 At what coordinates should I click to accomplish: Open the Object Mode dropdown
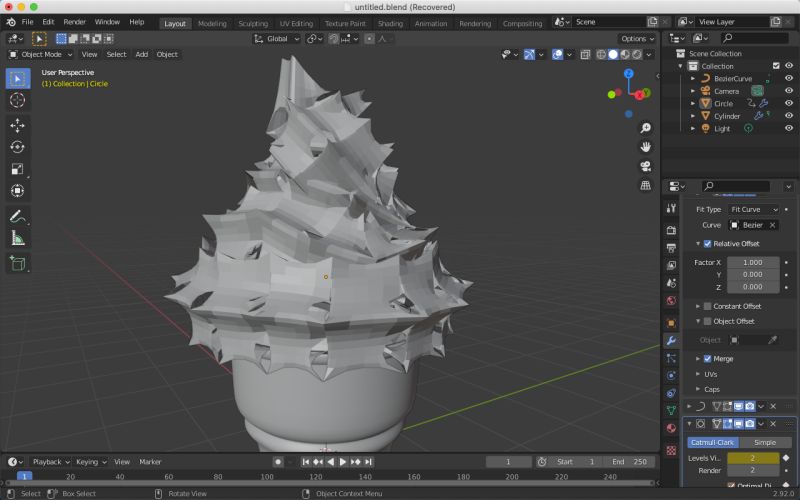(41, 55)
